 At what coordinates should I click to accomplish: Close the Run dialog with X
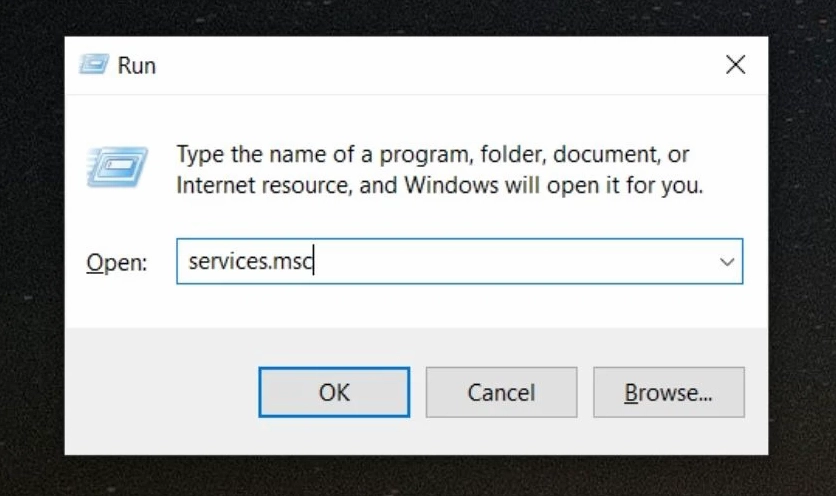click(735, 66)
